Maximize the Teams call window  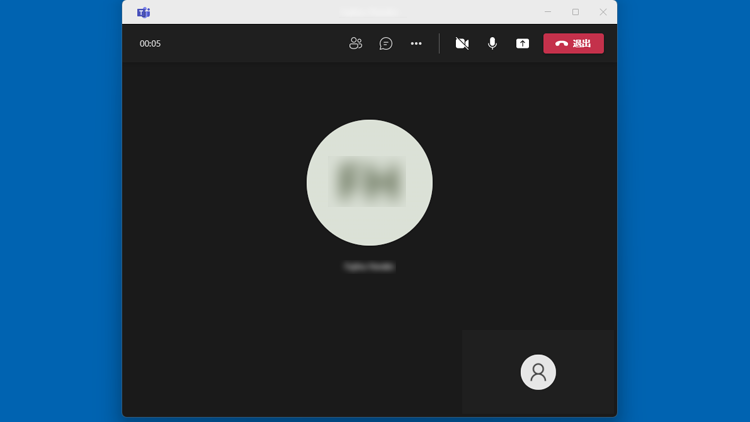pos(575,12)
